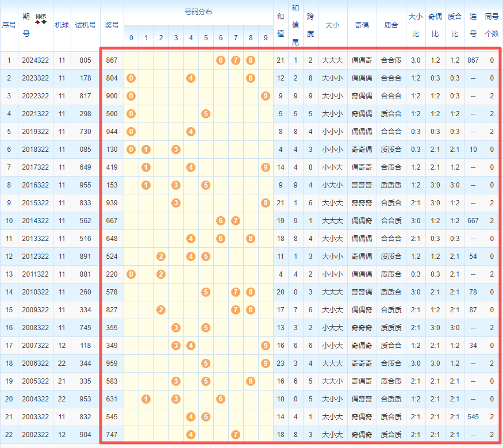503x448 pixels.
Task: Click orange ball 9 in row 2022322
Action: pyautogui.click(x=265, y=96)
